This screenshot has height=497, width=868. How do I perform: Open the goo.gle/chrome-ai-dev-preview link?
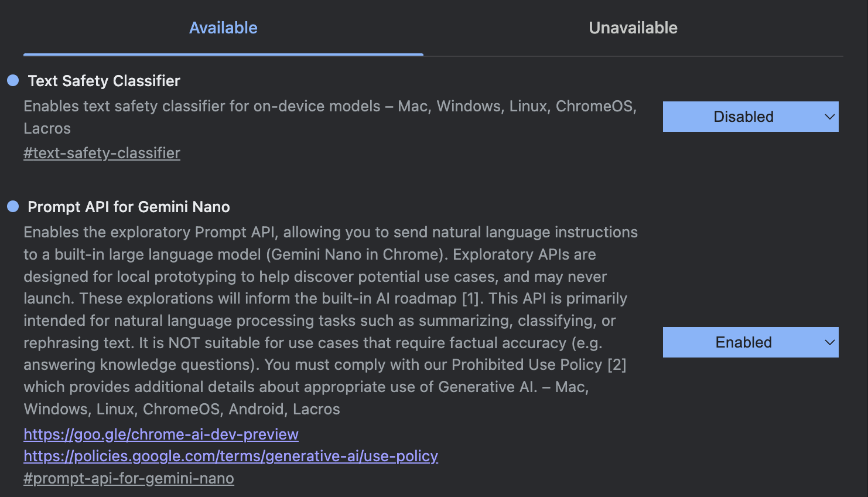tap(161, 434)
